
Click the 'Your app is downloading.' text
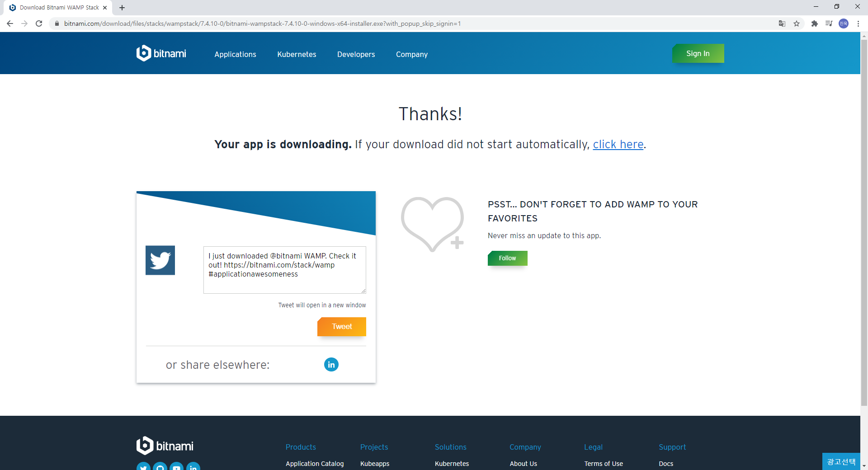[x=283, y=144]
